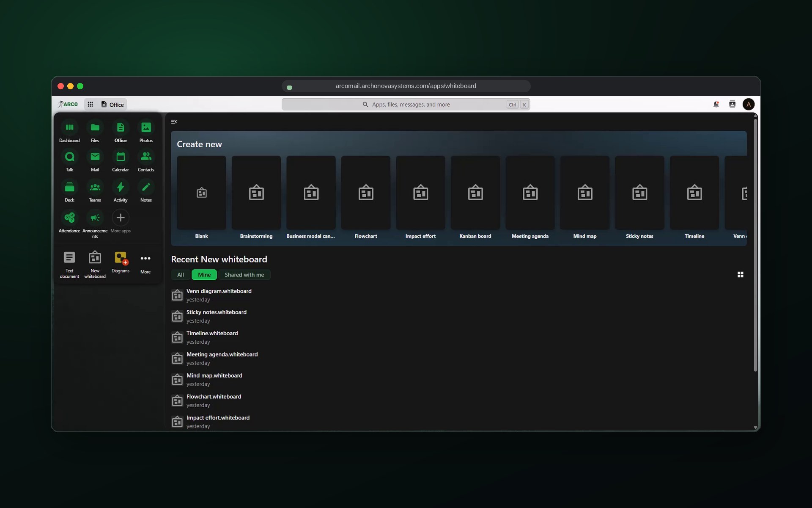Open the Contacts menu in header

732,104
